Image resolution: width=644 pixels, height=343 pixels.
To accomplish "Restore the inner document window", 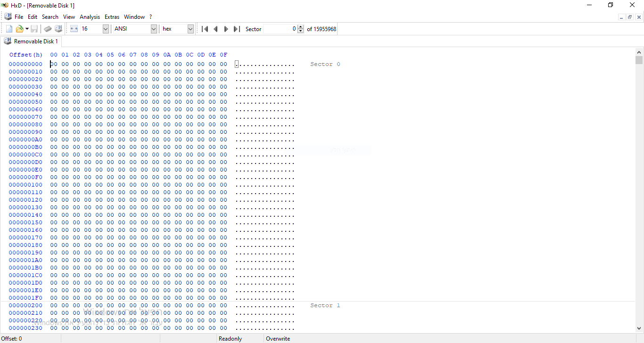I will pos(630,17).
